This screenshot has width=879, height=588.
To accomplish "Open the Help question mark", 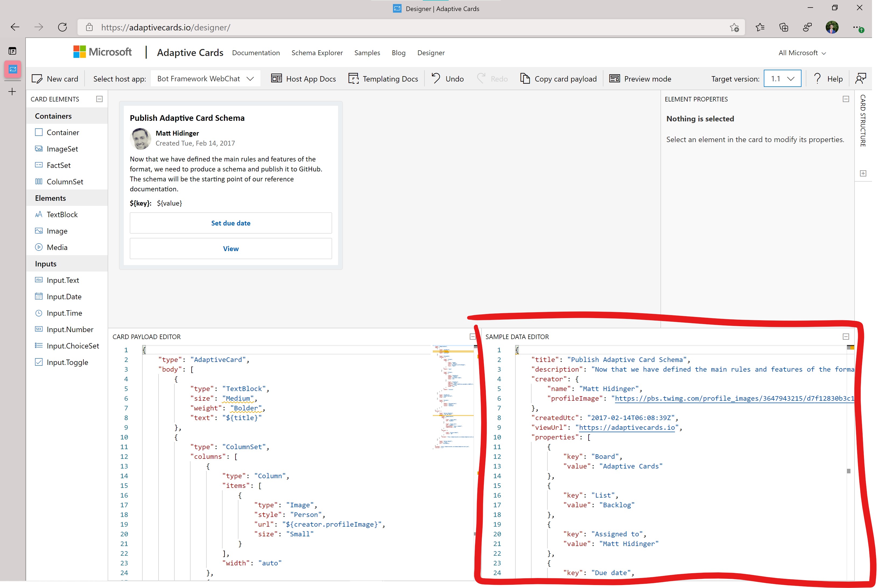I will coord(817,78).
